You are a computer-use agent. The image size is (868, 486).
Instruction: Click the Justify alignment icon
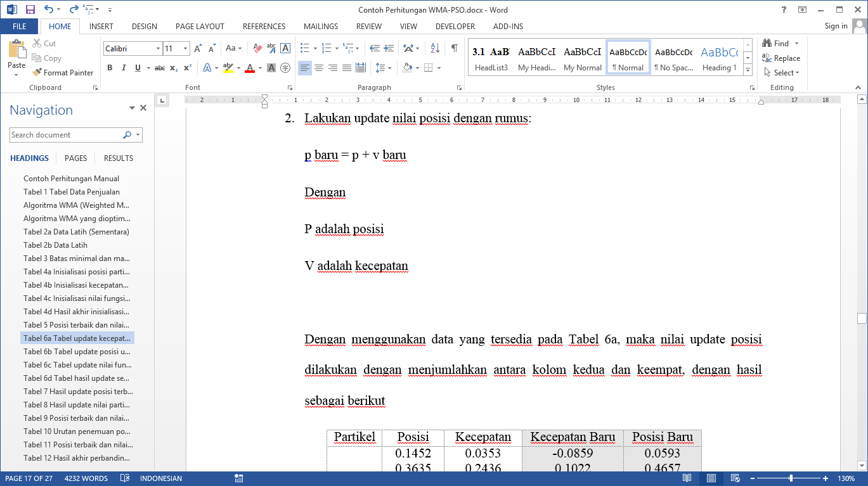pos(347,68)
